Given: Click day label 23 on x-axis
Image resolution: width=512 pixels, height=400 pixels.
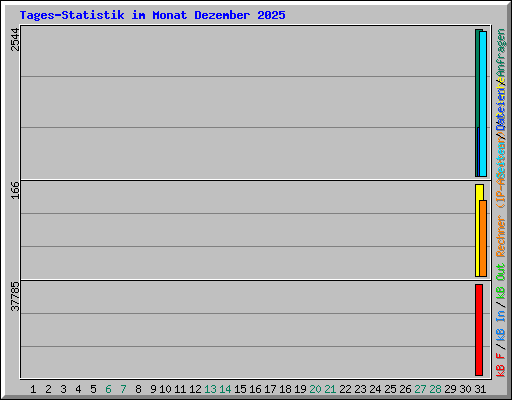Looking at the screenshot, I should pyautogui.click(x=360, y=389).
